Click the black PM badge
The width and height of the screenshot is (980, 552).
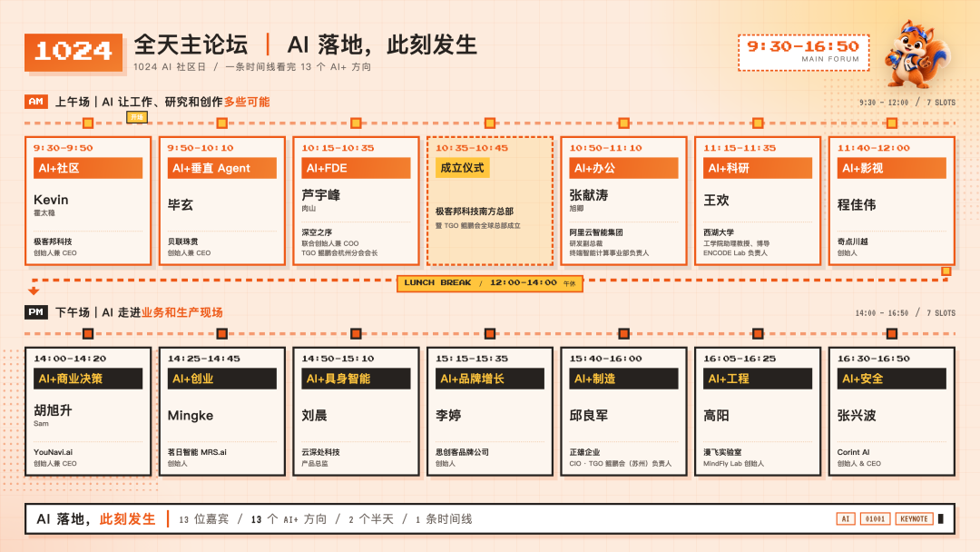(36, 312)
